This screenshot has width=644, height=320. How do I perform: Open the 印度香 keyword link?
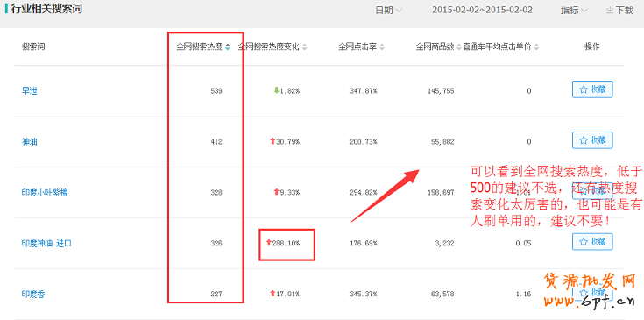[x=33, y=294]
